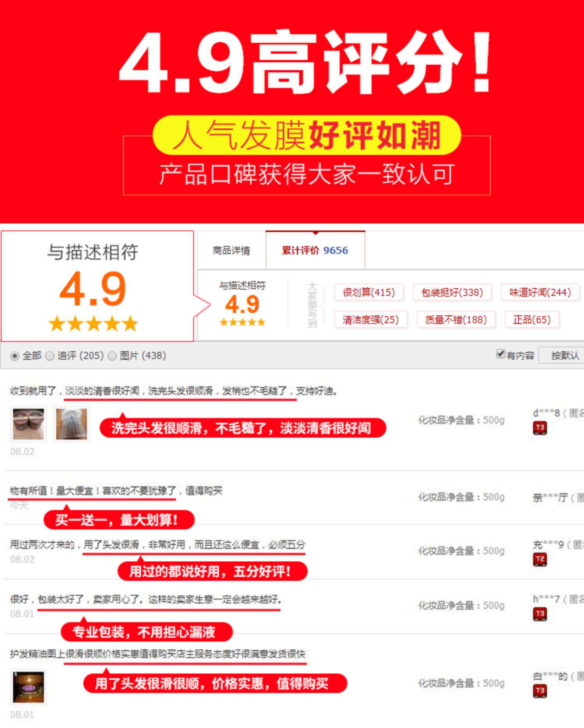Select the 追评 (205) radio button
584x728 pixels.
pos(50,356)
